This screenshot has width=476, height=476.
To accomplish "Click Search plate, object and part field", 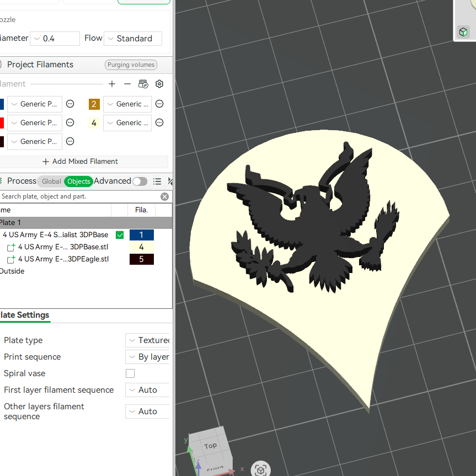I will (79, 197).
